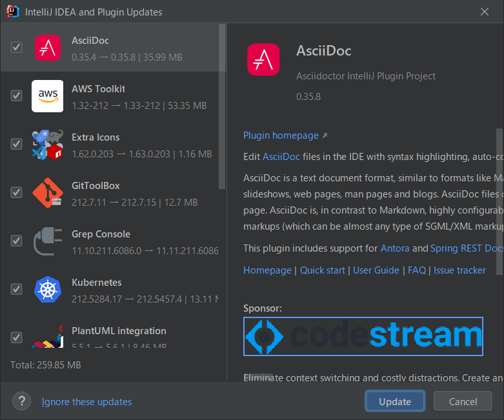
Task: Click the Total: 259.85 MB label
Action: tap(46, 365)
